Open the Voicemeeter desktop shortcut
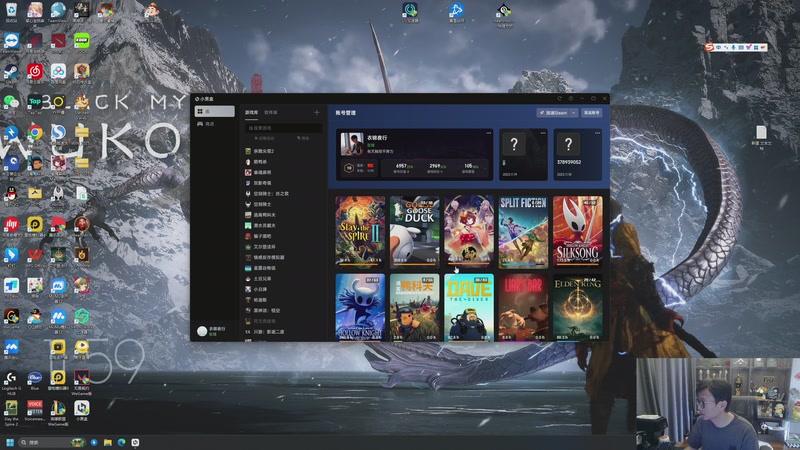The image size is (800, 450). (x=35, y=410)
